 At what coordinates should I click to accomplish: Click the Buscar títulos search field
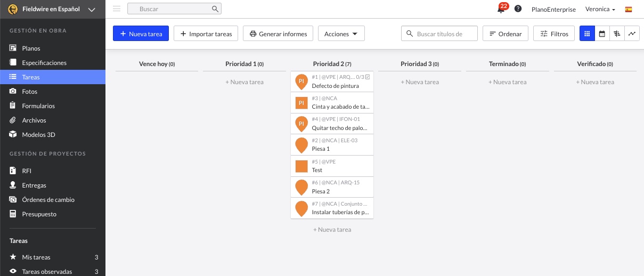click(439, 34)
